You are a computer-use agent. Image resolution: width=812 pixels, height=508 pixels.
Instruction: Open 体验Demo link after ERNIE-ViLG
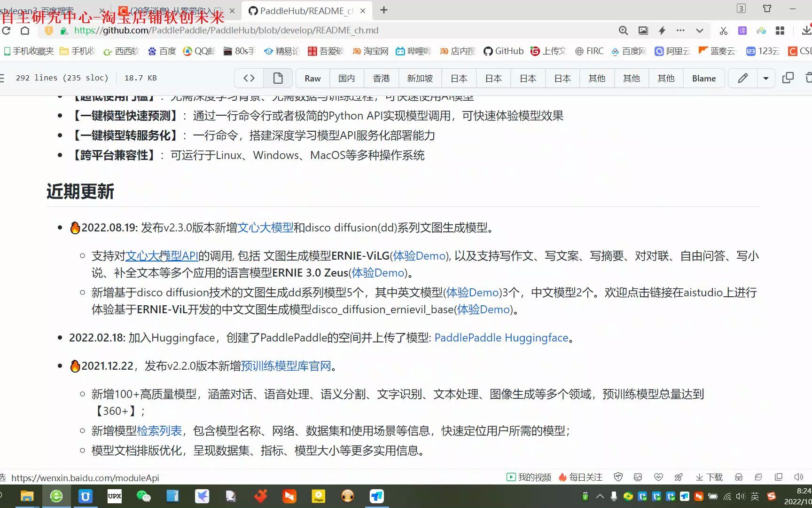419,256
